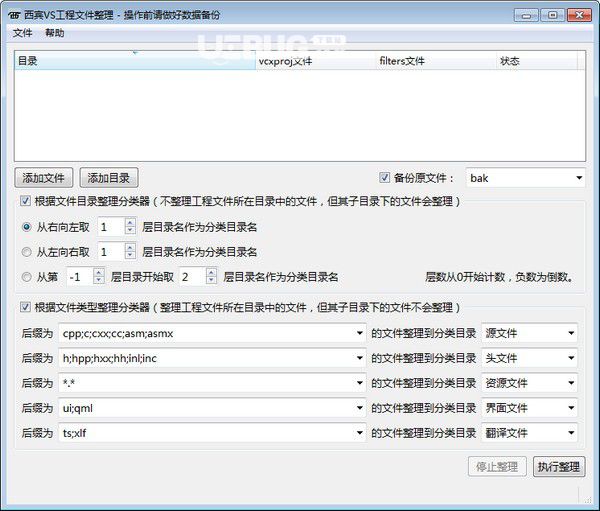Increase the 层目录开始取 count spinner
This screenshot has height=511, width=600.
click(211, 272)
